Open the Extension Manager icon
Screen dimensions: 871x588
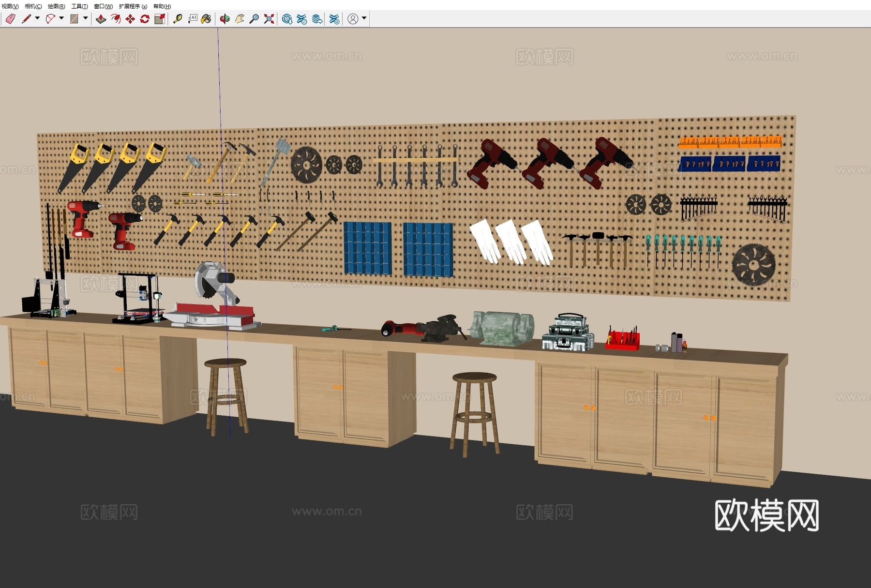tap(334, 19)
